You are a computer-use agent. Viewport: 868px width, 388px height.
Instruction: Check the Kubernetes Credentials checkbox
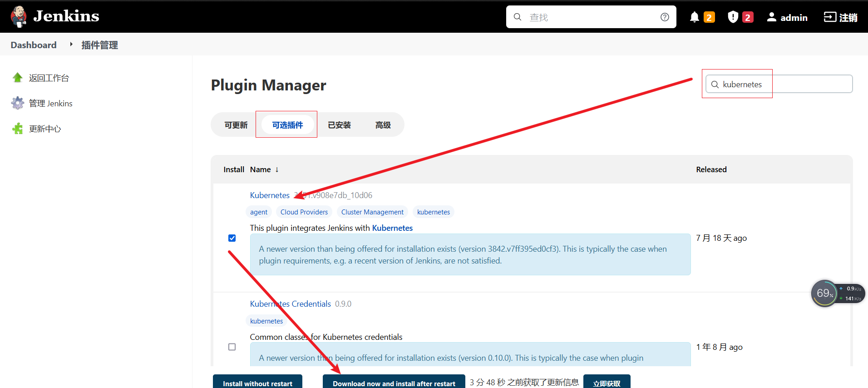[232, 347]
